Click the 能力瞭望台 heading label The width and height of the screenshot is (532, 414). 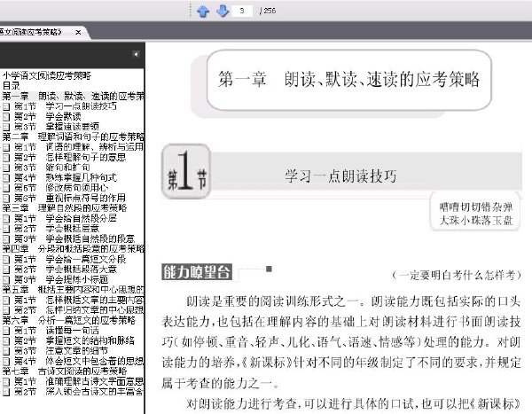[x=197, y=272]
